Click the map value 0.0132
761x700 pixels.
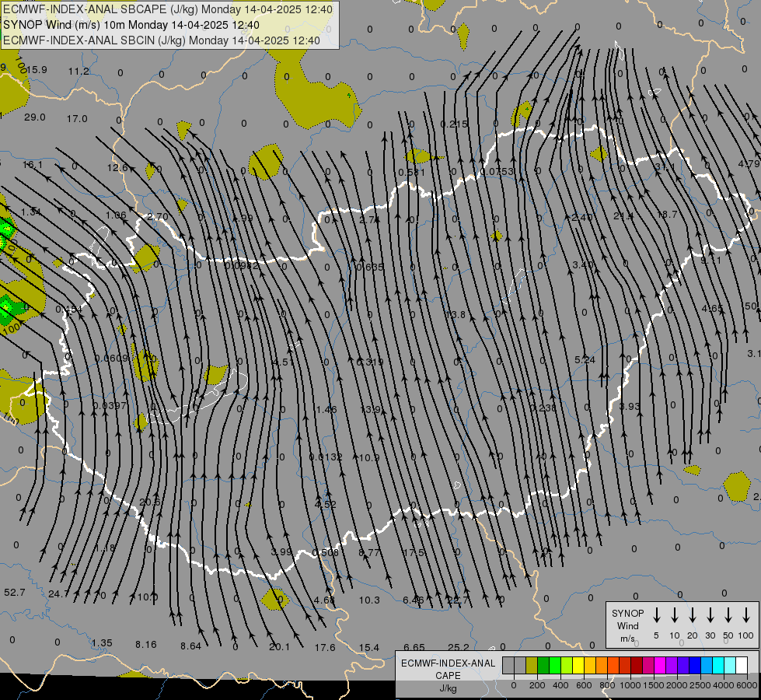click(326, 457)
